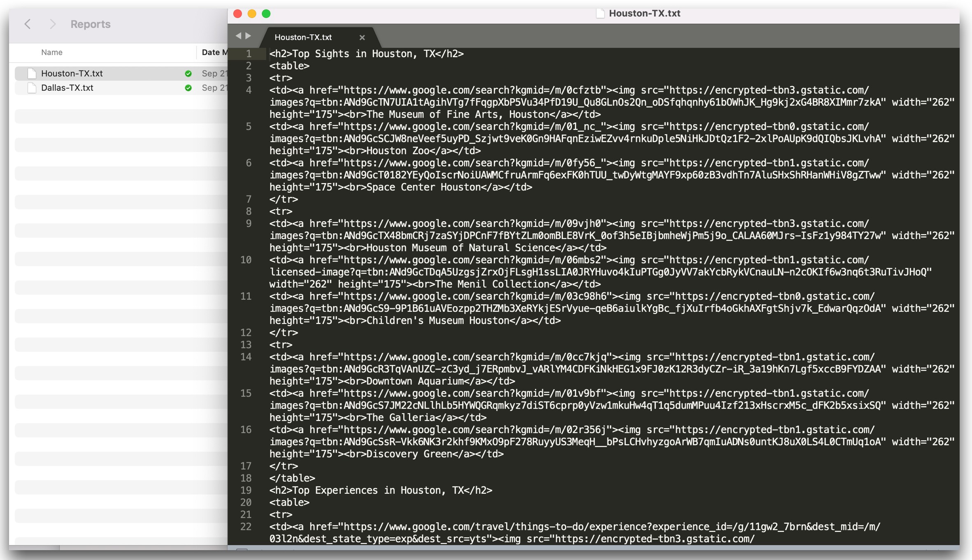
Task: Sort files by Date Modified column header
Action: click(214, 52)
